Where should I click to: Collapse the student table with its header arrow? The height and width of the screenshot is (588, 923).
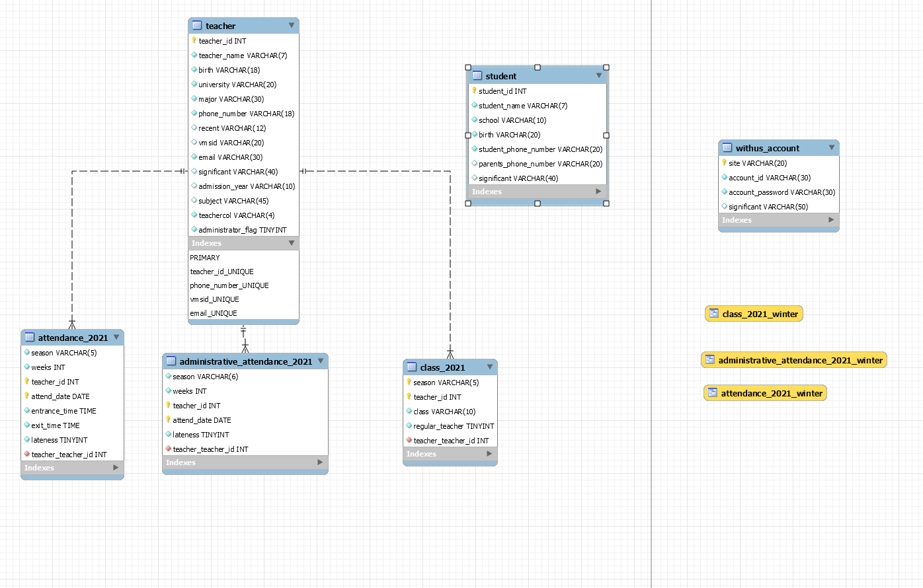coord(599,76)
